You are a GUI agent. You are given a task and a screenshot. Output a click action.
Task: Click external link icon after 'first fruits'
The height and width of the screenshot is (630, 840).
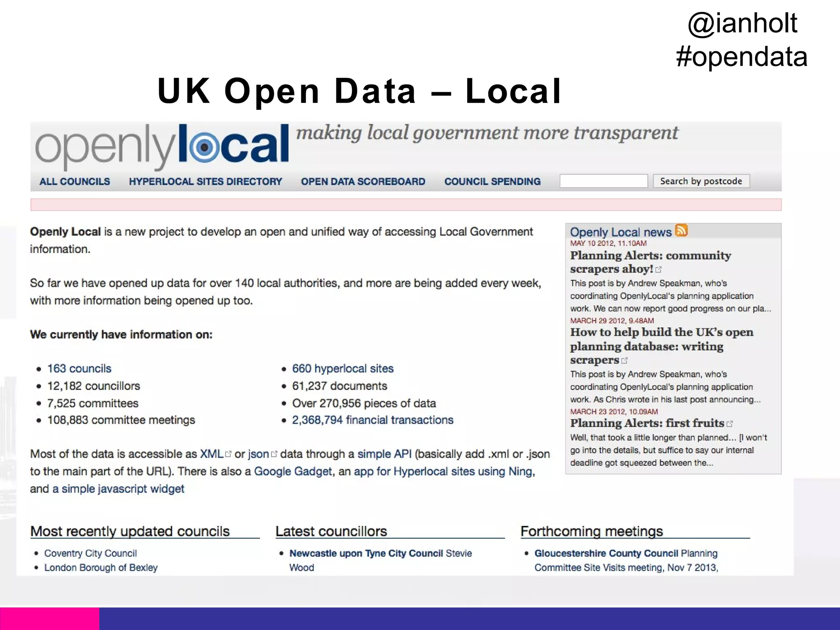[x=730, y=424]
